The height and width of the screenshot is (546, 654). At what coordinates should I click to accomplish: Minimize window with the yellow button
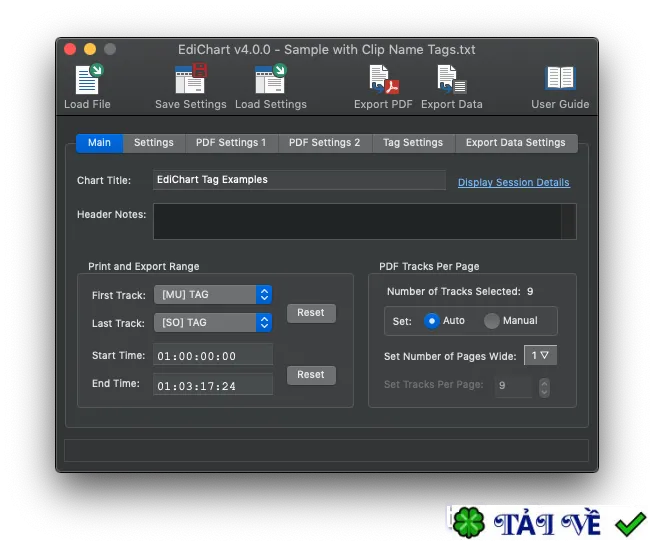click(90, 50)
